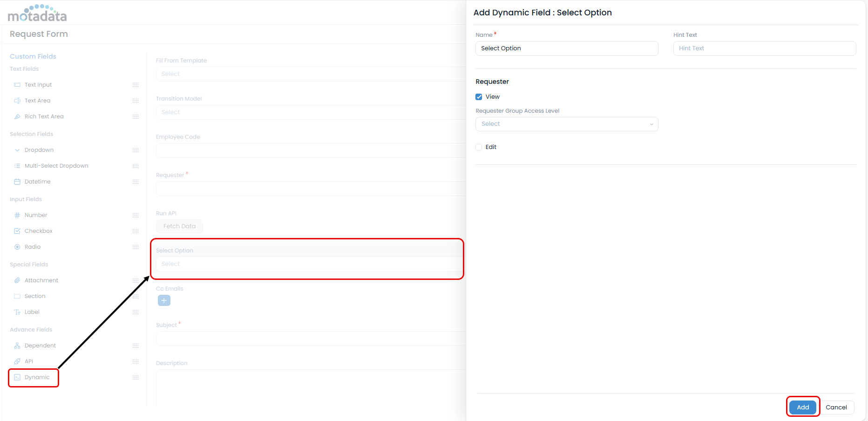Click the Attachment paperclip icon

tap(17, 280)
